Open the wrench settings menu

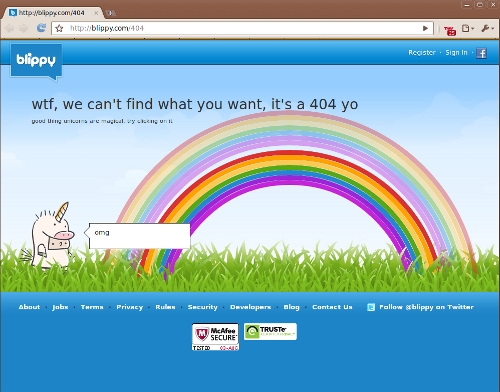coord(487,29)
